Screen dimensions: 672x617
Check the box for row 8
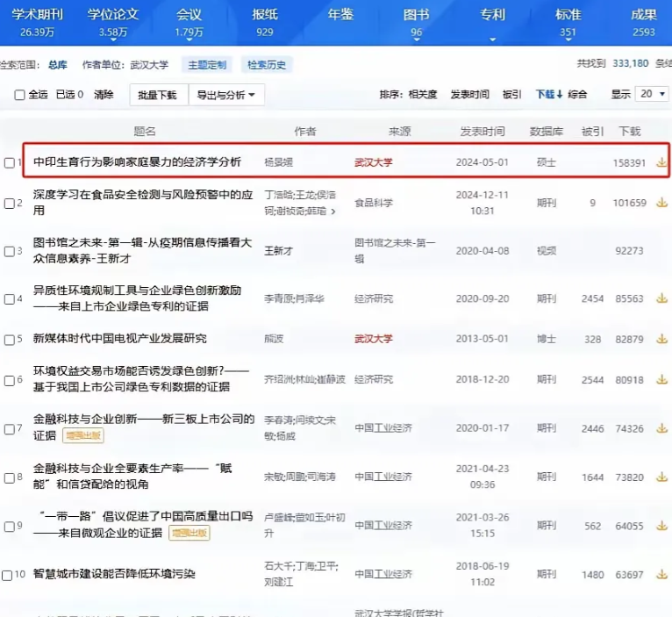(9, 477)
